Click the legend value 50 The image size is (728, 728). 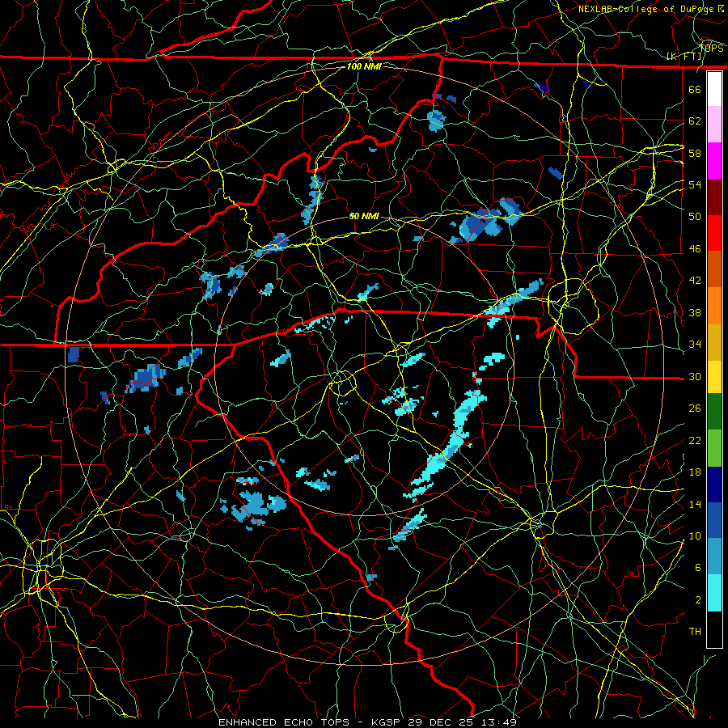tap(695, 217)
